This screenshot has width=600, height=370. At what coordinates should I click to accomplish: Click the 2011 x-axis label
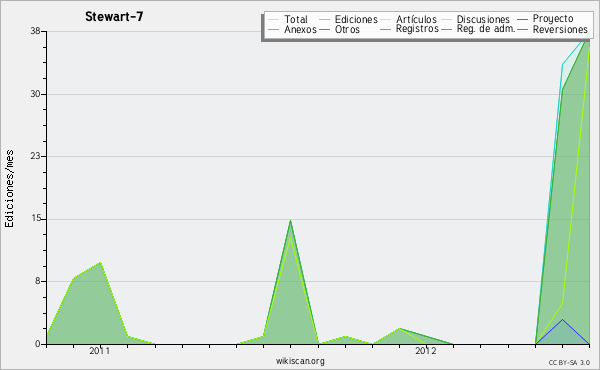[99, 351]
